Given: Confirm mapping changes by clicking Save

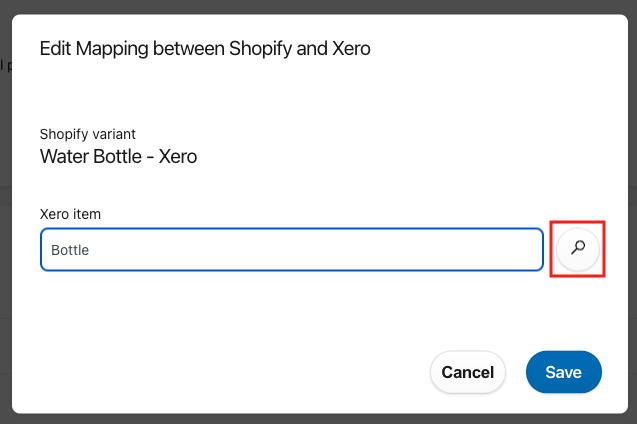Looking at the screenshot, I should coord(563,372).
